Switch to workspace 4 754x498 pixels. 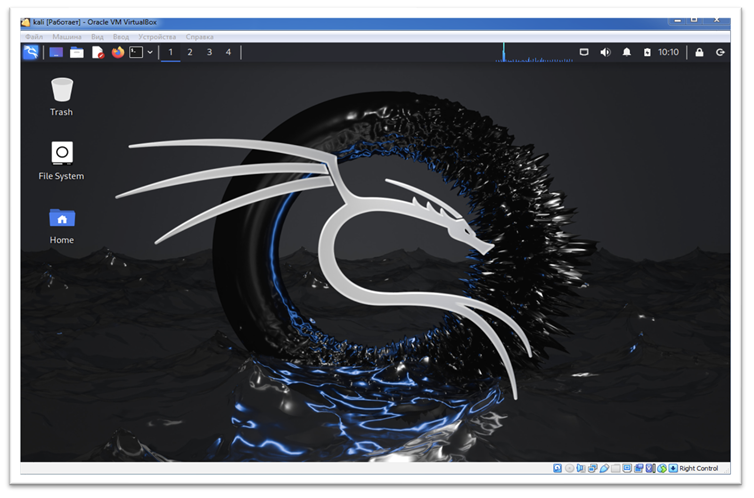click(x=228, y=52)
